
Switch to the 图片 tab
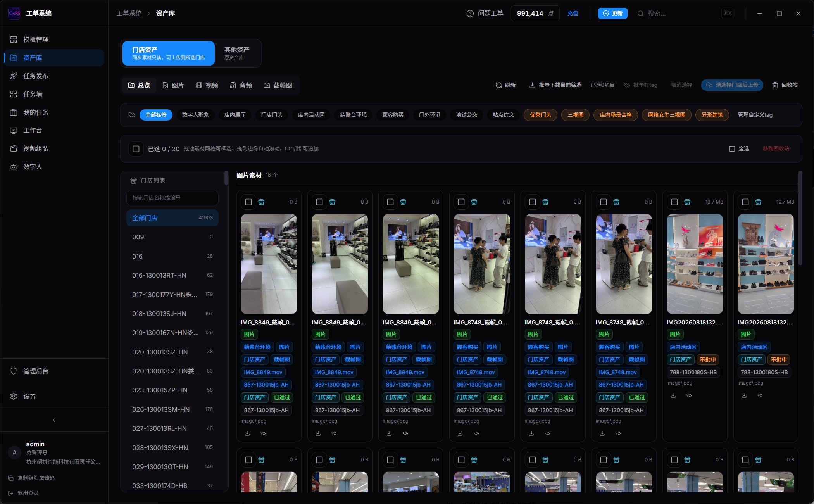(x=173, y=85)
